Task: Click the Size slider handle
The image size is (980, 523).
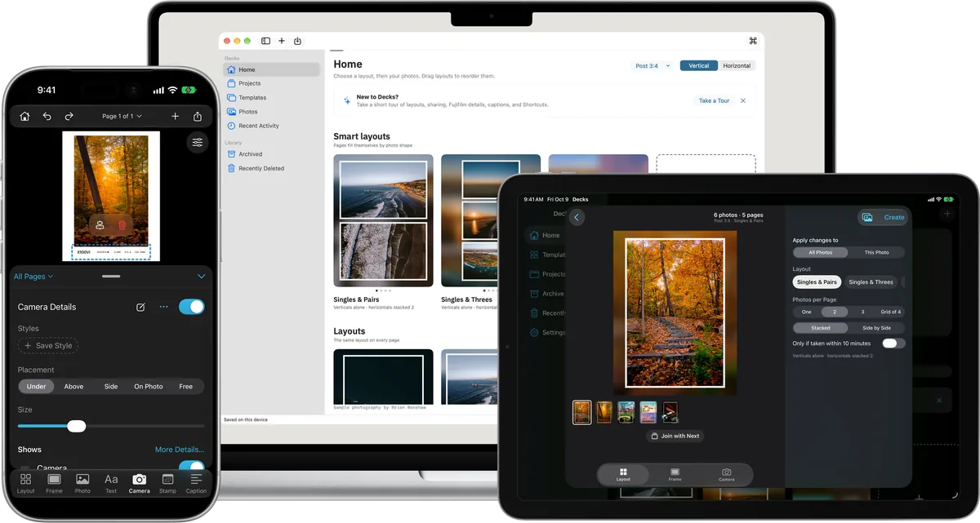Action: (x=76, y=426)
